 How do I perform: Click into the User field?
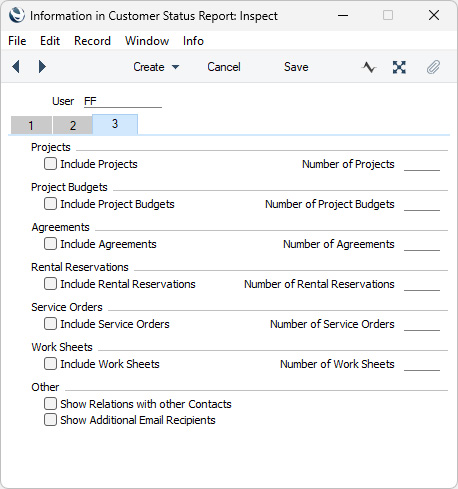[x=123, y=101]
